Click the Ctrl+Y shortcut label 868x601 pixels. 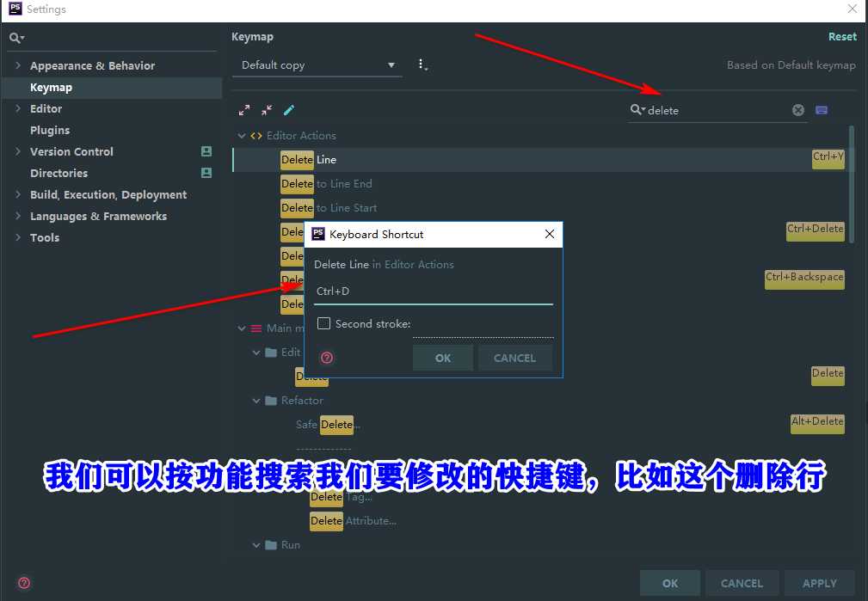(828, 157)
